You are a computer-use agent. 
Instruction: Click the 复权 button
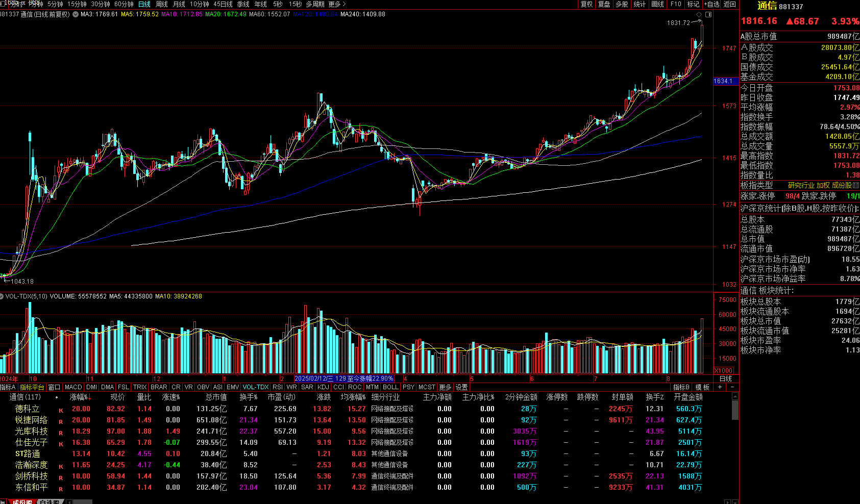587,4
